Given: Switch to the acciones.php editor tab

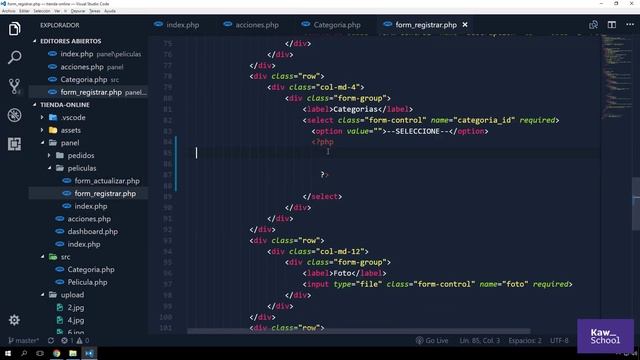Looking at the screenshot, I should (251, 25).
